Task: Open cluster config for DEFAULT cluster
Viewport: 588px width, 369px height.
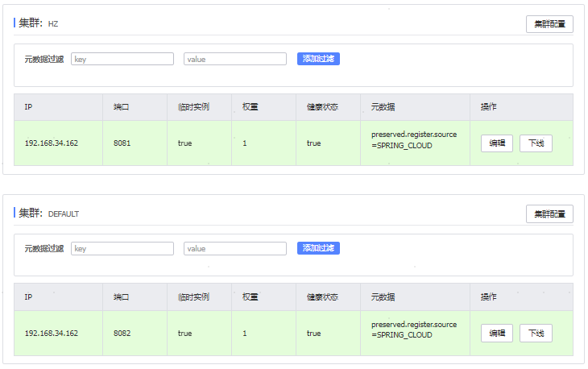Action: coord(549,214)
